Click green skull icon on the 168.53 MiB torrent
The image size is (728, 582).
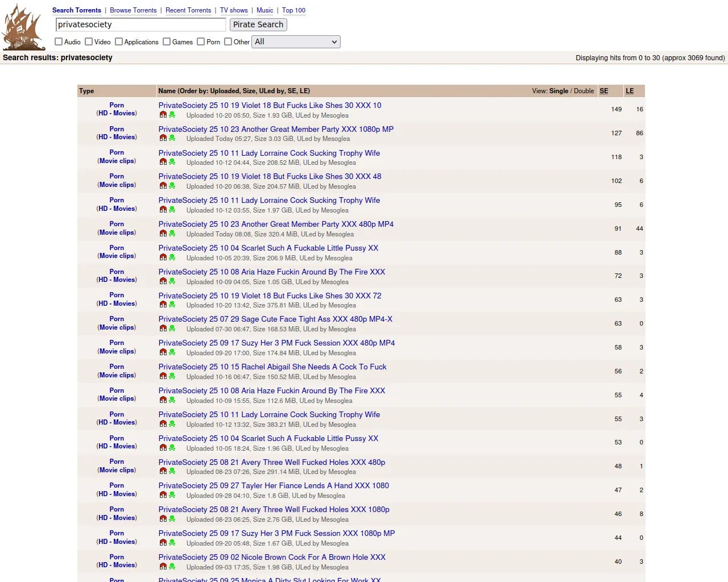[x=172, y=329]
